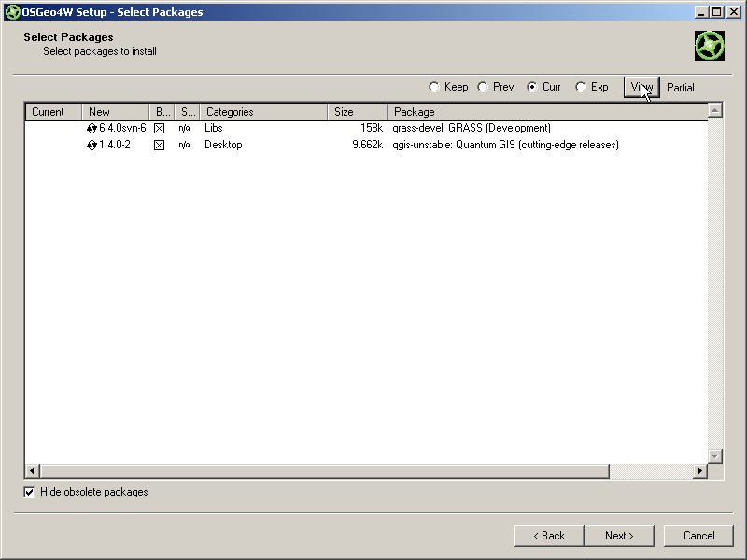Click scroll left arrow of horizontal scrollbar
Viewport: 747px width, 560px height.
point(32,471)
